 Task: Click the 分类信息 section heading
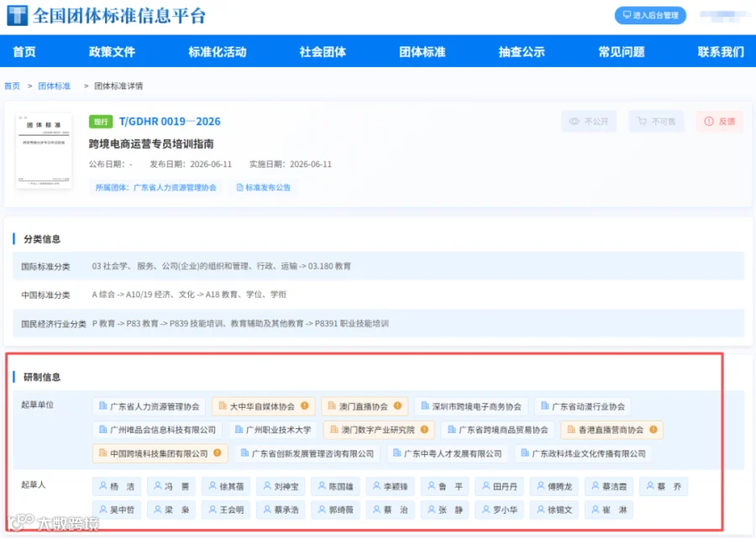42,239
